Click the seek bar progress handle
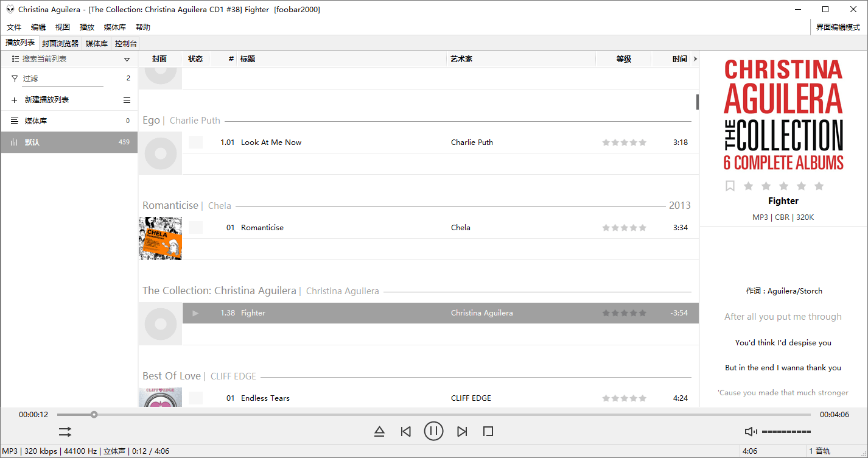The image size is (868, 458). [x=94, y=415]
